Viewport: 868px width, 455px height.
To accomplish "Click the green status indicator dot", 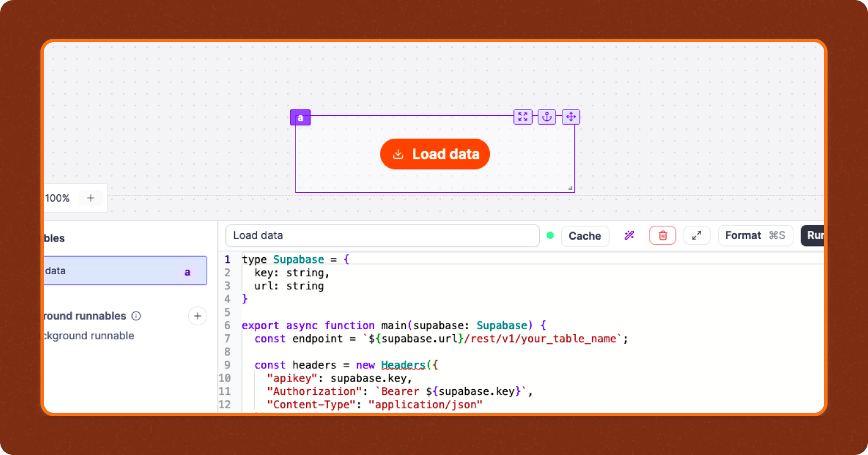I will [x=551, y=236].
